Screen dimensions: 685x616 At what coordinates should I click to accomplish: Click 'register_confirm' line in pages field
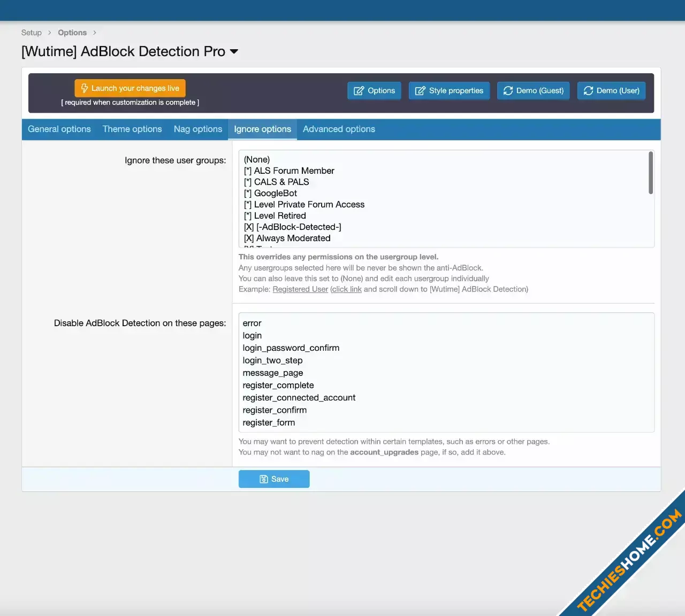275,410
